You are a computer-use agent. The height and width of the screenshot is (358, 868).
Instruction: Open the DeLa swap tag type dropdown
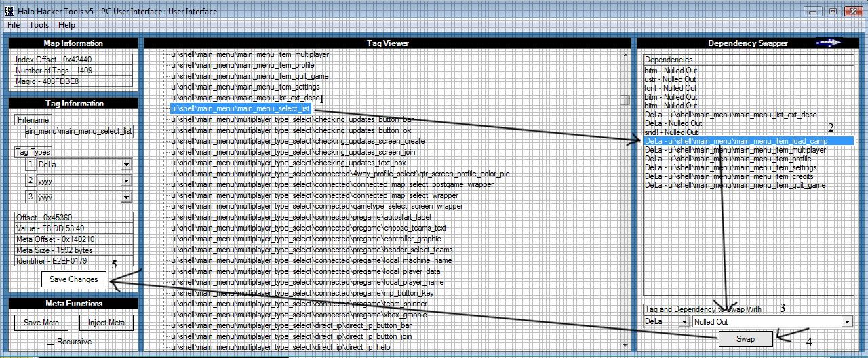click(x=684, y=322)
